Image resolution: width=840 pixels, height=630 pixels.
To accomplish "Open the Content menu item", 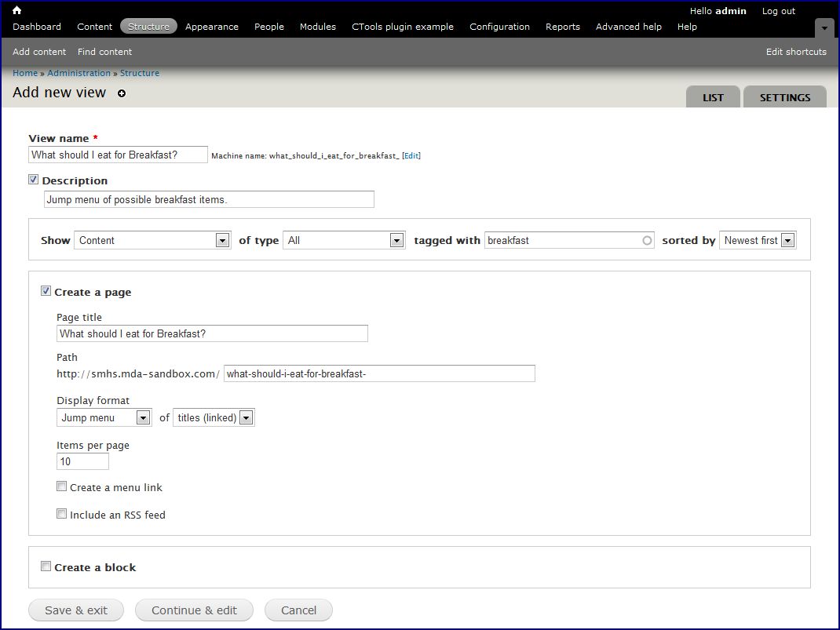I will point(95,27).
